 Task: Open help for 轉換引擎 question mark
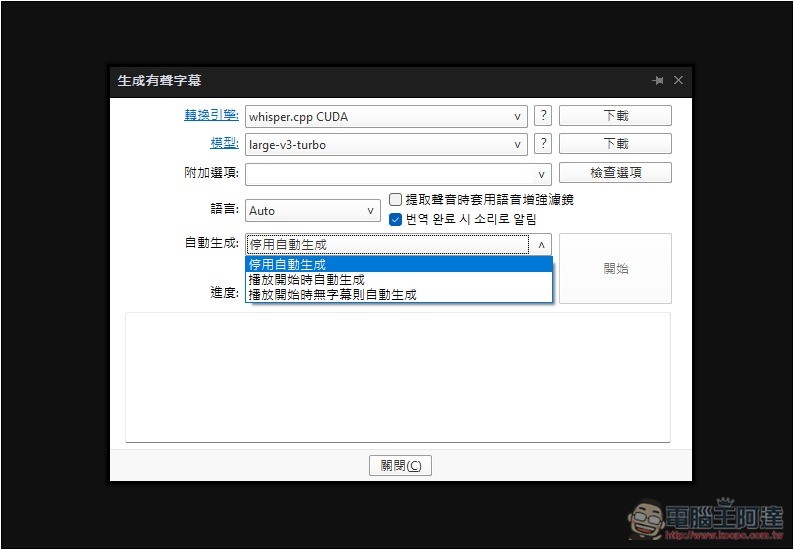tap(543, 116)
